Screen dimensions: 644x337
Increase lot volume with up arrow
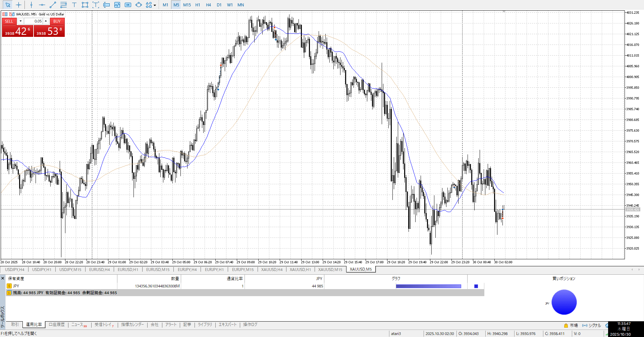[46, 21]
